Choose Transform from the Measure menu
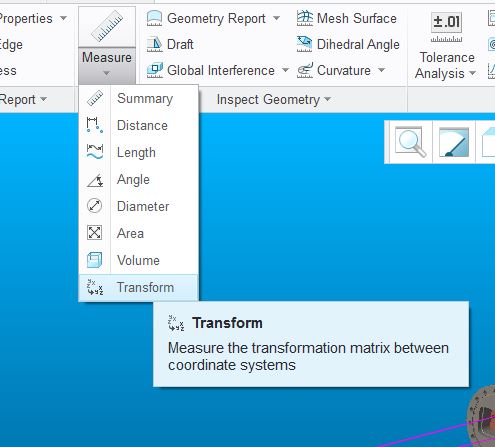This screenshot has height=447, width=495. coord(138,288)
